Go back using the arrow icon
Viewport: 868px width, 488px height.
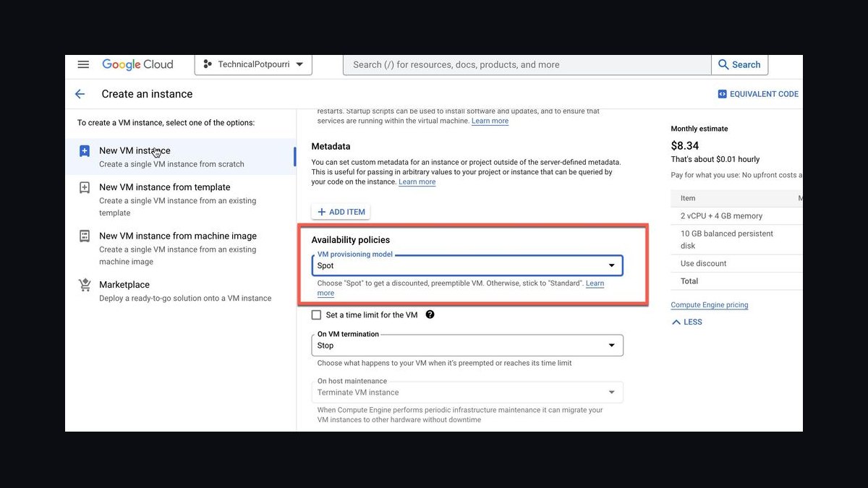[80, 94]
